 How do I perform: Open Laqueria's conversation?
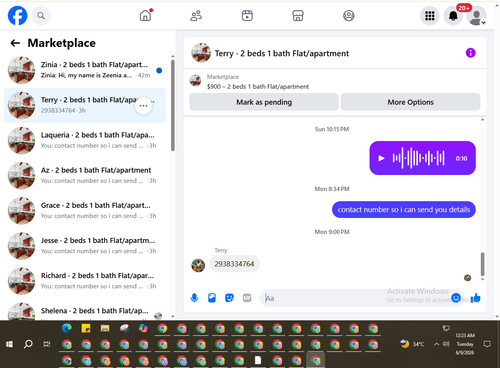tap(85, 140)
